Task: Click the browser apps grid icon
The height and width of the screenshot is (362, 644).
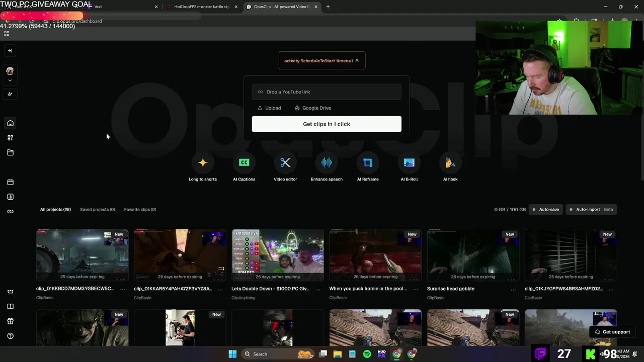Action: click(x=7, y=34)
